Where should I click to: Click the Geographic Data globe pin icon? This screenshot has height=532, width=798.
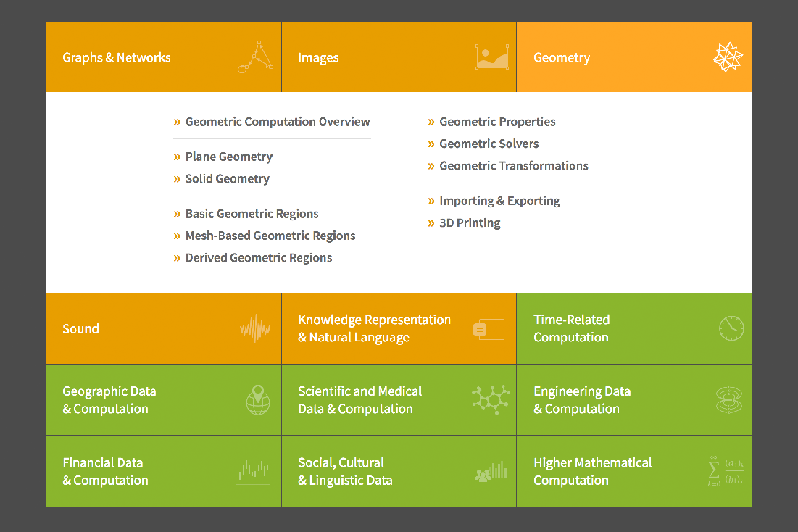click(x=258, y=399)
